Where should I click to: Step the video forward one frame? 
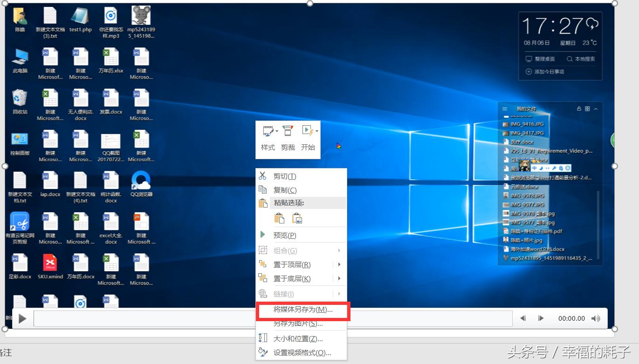pyautogui.click(x=541, y=318)
